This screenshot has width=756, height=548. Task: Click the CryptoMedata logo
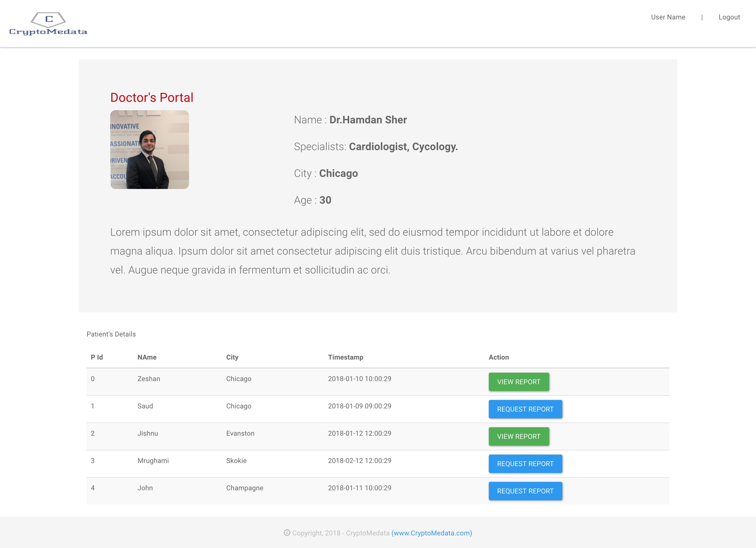click(48, 24)
